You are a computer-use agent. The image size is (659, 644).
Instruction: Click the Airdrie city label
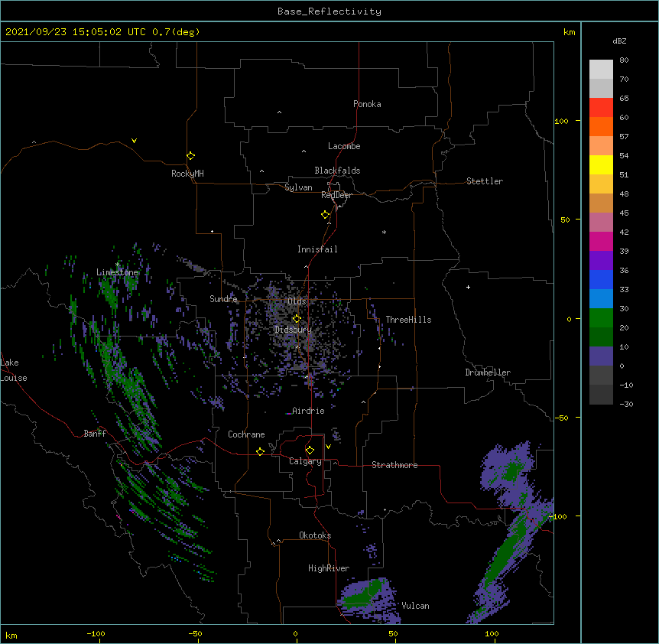(308, 411)
